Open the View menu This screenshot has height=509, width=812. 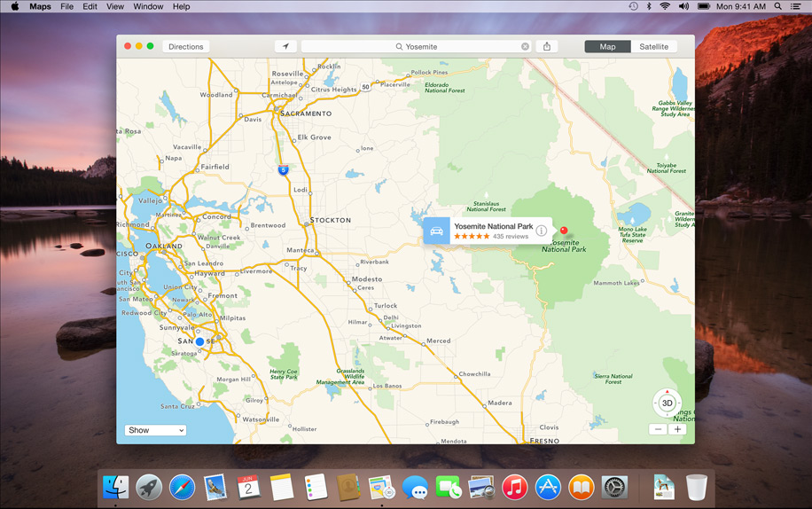[115, 6]
